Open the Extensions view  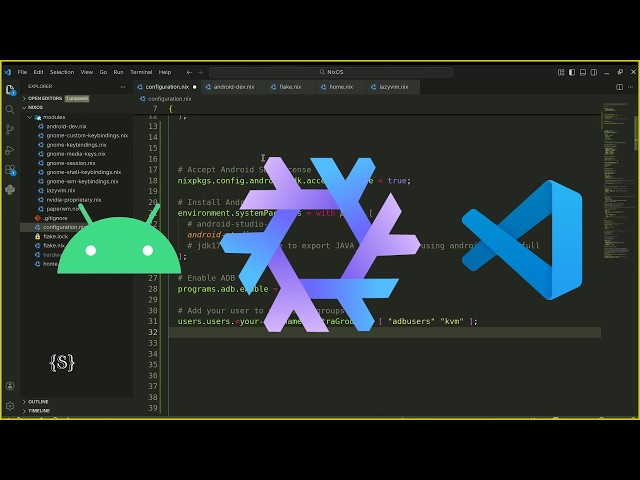point(10,170)
